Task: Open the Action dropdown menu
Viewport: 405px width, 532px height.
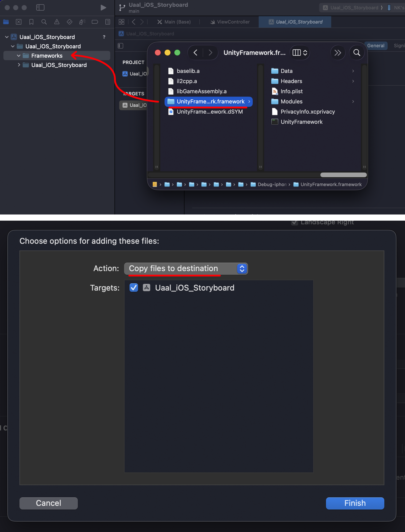Action: (186, 268)
